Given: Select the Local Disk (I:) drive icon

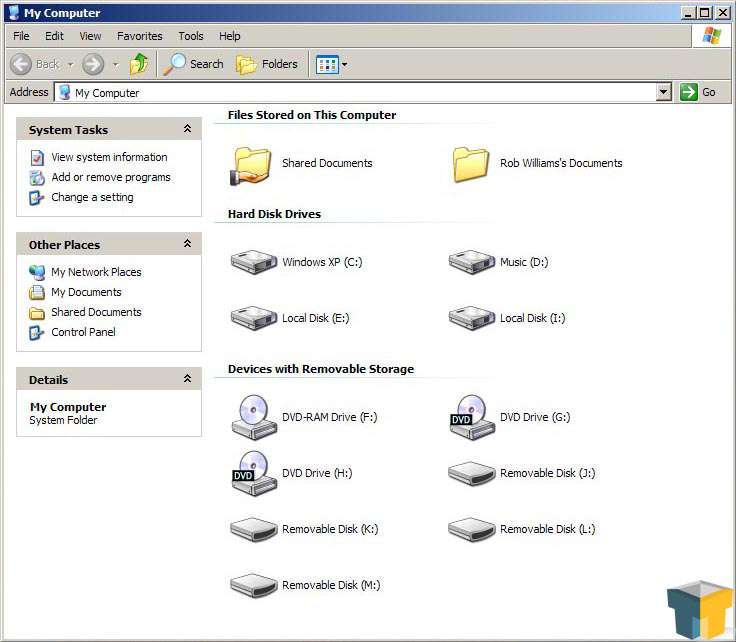Looking at the screenshot, I should (471, 318).
